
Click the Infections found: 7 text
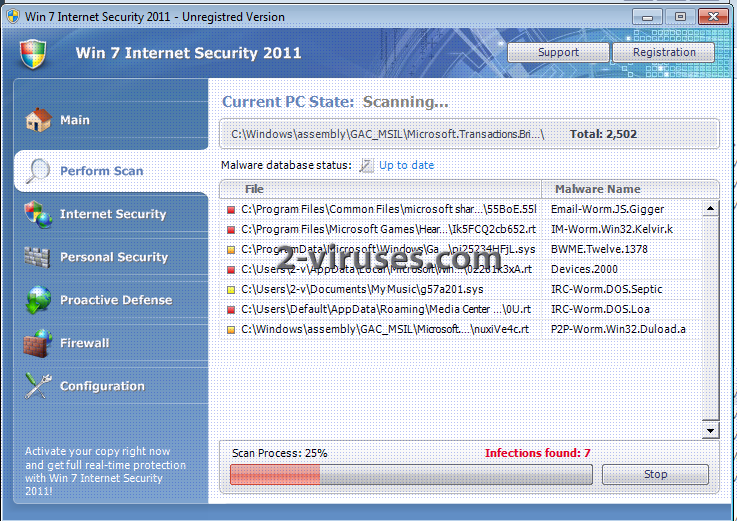click(538, 453)
